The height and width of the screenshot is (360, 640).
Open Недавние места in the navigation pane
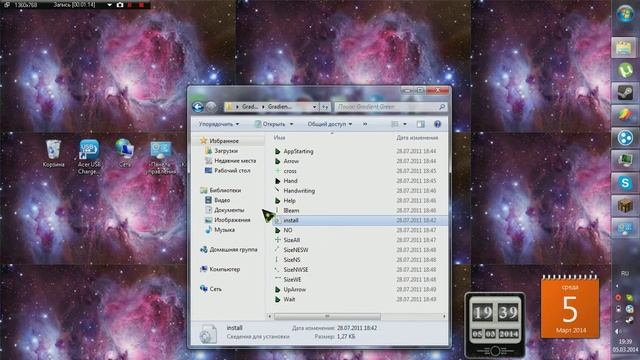(235, 161)
